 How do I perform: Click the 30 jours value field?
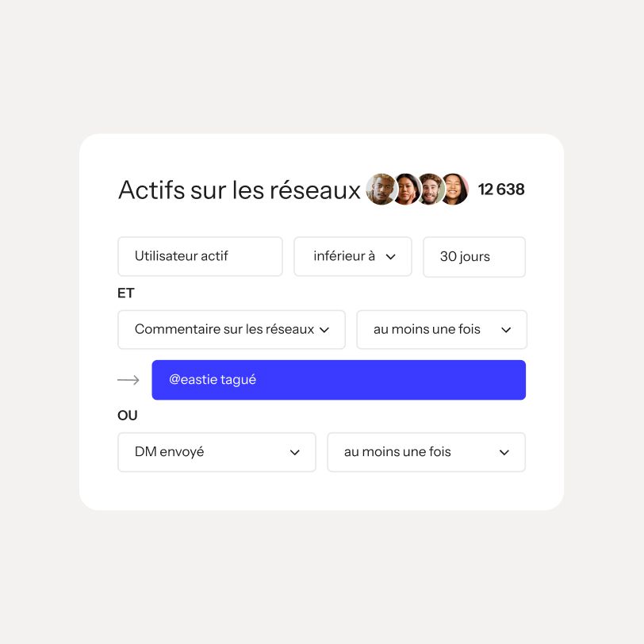pyautogui.click(x=474, y=257)
